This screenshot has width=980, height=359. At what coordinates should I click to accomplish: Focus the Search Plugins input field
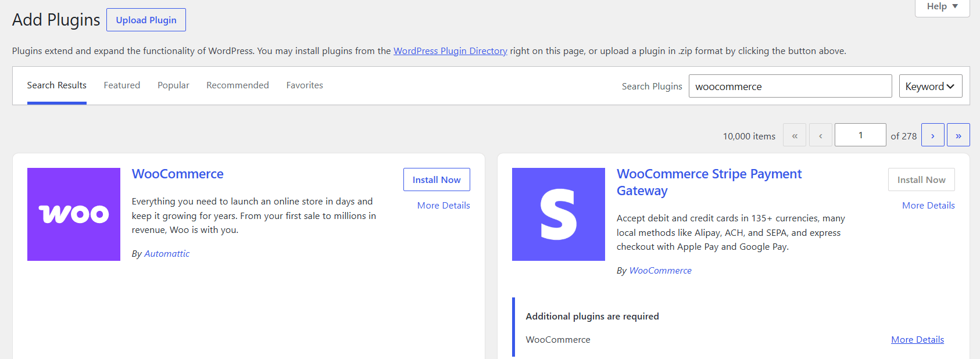pyautogui.click(x=790, y=86)
